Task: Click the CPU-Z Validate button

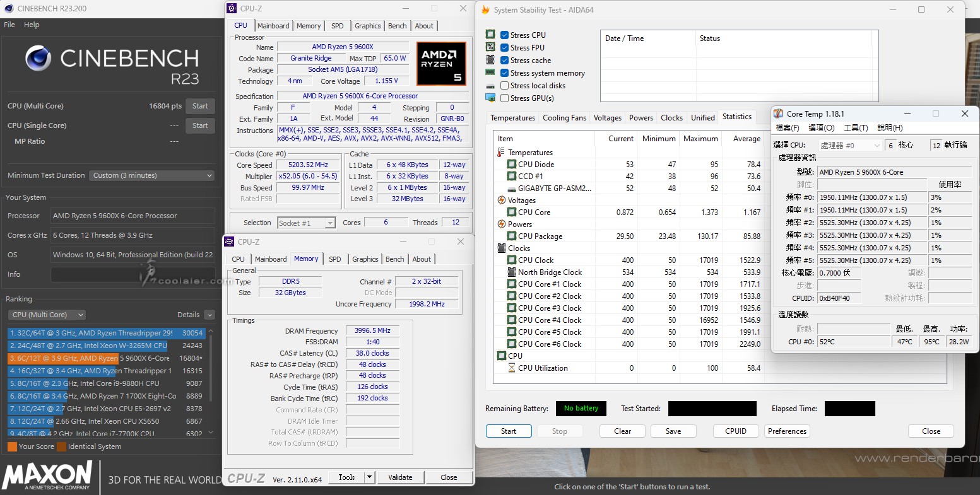Action: (x=400, y=477)
